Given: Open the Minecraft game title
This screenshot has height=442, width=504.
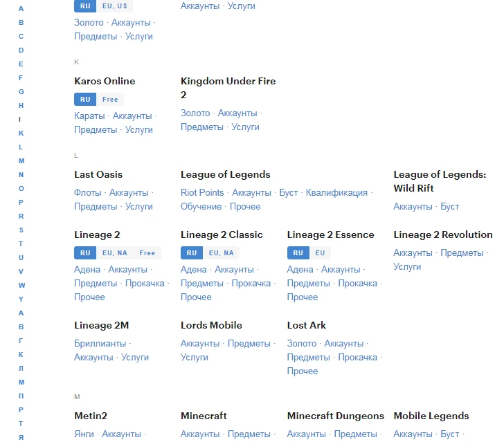Looking at the screenshot, I should click(x=204, y=416).
